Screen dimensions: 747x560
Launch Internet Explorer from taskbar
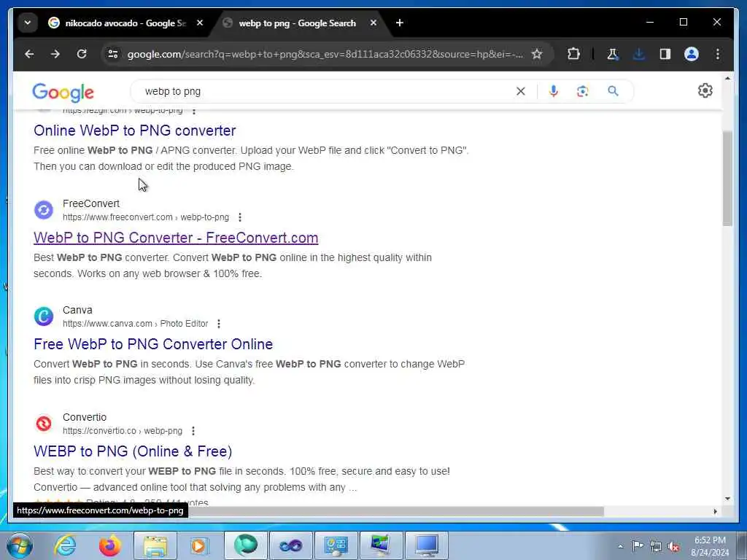pos(64,545)
